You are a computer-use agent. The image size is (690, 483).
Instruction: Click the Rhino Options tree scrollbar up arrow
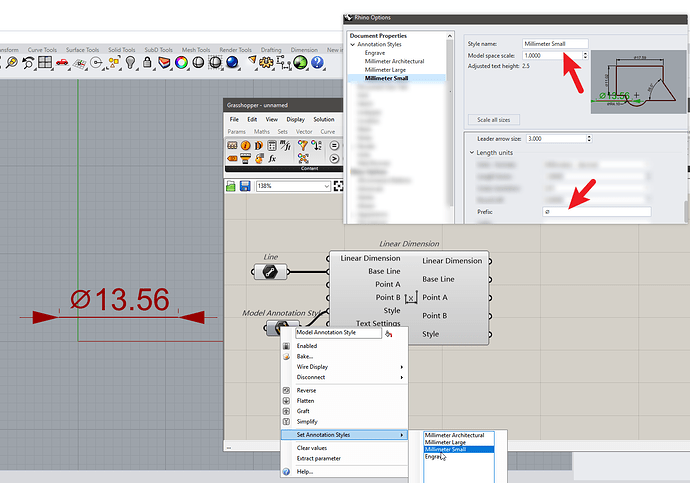point(450,36)
